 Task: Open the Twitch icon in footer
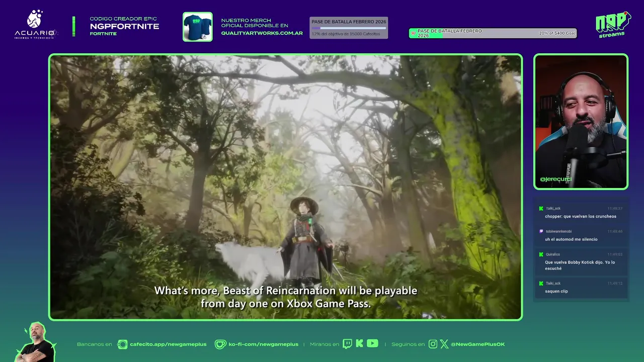(x=347, y=344)
